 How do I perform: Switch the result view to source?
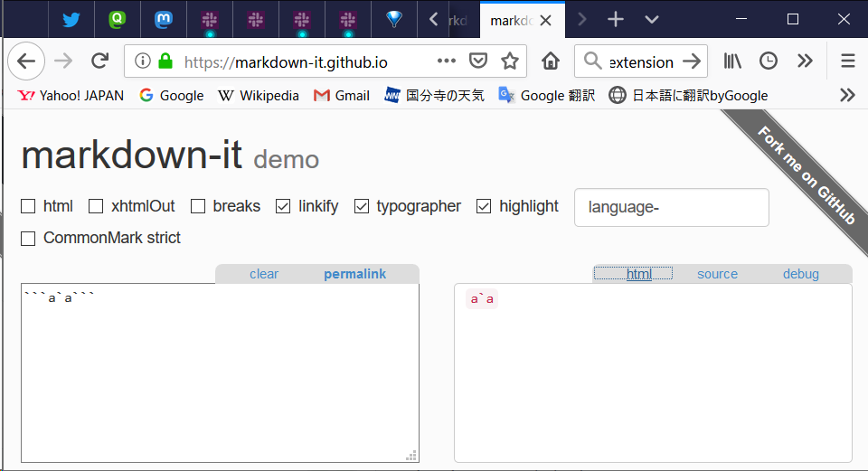tap(717, 274)
